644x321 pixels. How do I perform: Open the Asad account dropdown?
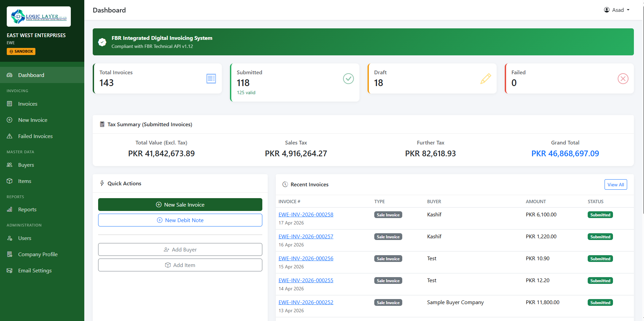click(617, 10)
